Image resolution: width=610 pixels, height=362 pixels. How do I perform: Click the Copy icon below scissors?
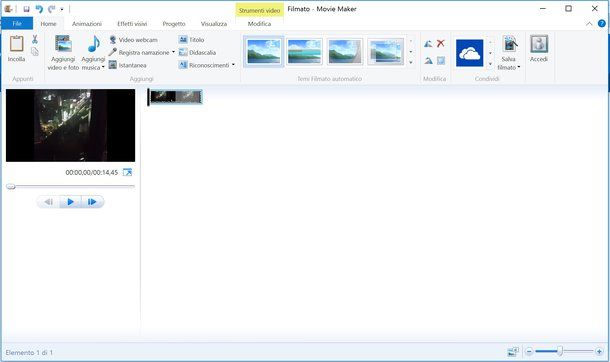click(35, 52)
